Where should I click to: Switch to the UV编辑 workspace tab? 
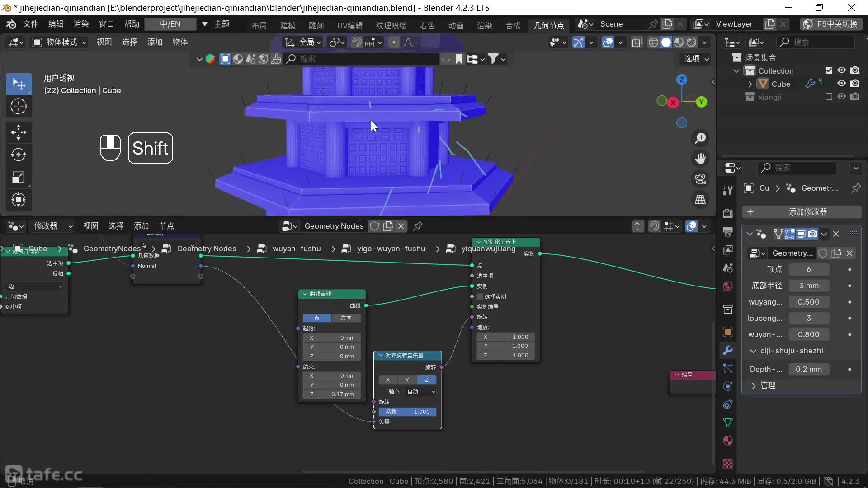[349, 25]
